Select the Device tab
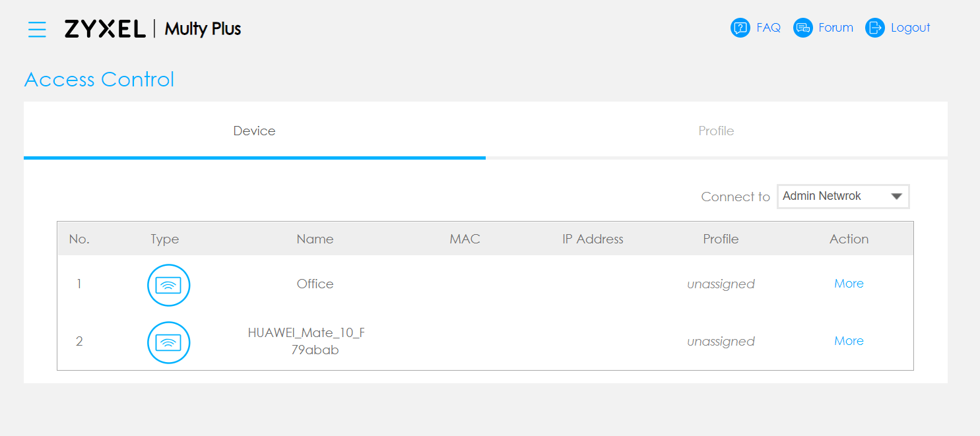Screen dimensions: 980x436 click(x=254, y=131)
